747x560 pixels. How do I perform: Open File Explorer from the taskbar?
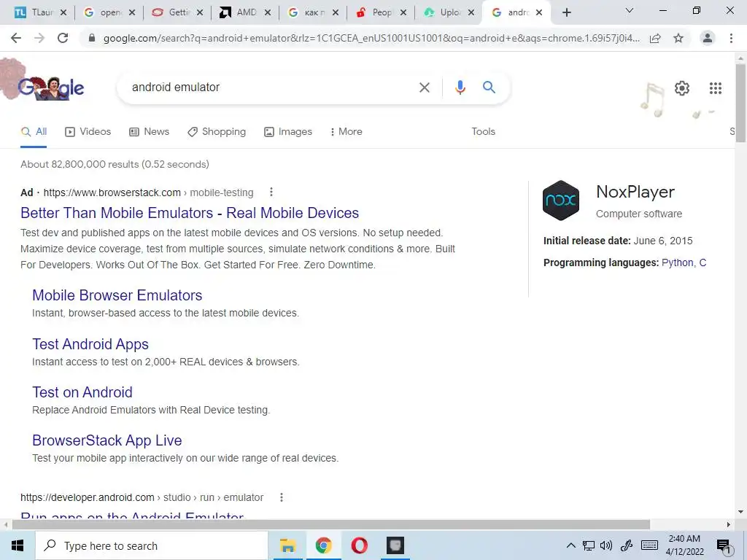point(287,545)
